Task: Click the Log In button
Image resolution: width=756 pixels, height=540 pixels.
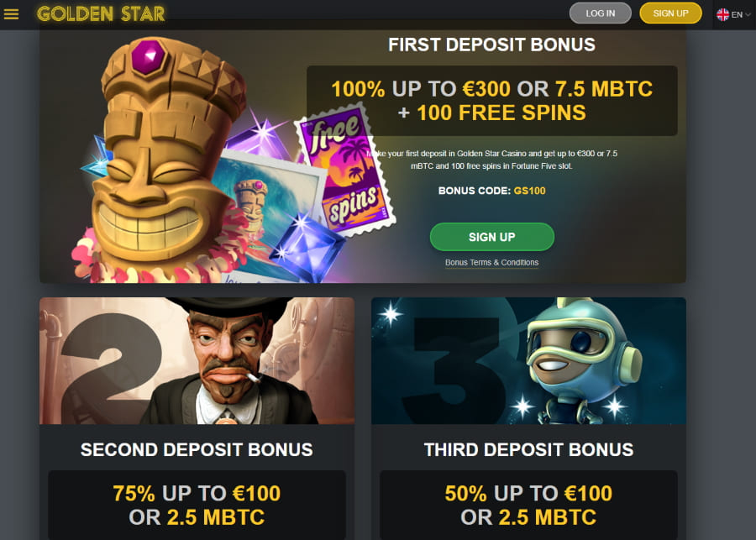Action: pyautogui.click(x=601, y=13)
